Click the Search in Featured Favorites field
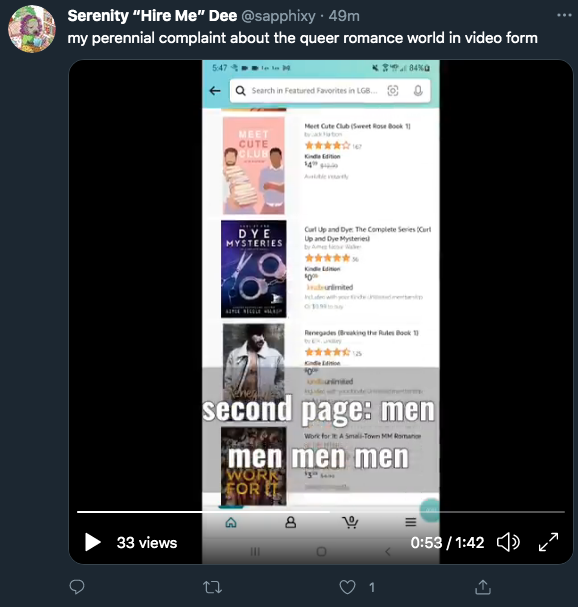The image size is (578, 607). point(314,91)
